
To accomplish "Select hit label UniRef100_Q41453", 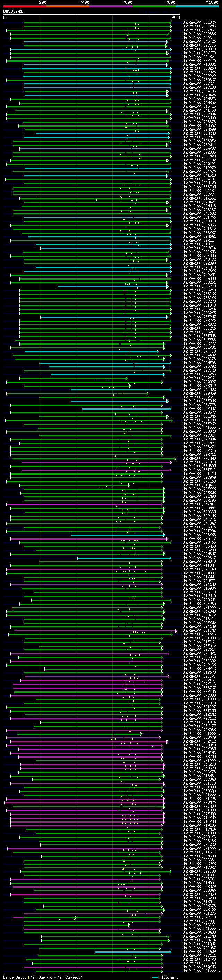I will point(199,110).
